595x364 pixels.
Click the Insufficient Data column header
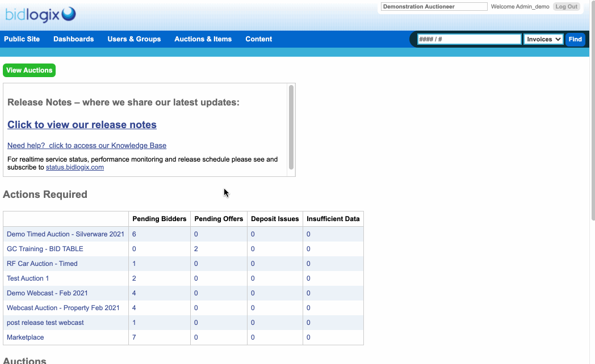pyautogui.click(x=333, y=219)
